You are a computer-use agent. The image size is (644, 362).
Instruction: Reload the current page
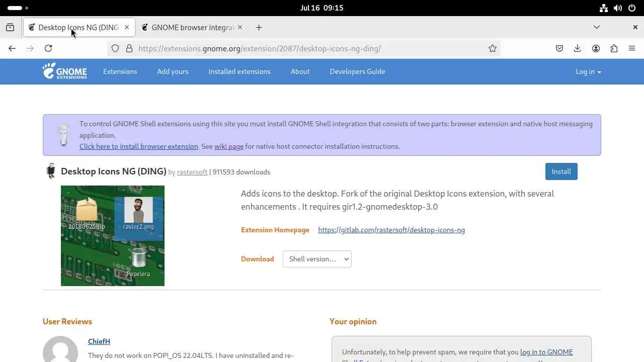pos(48,48)
